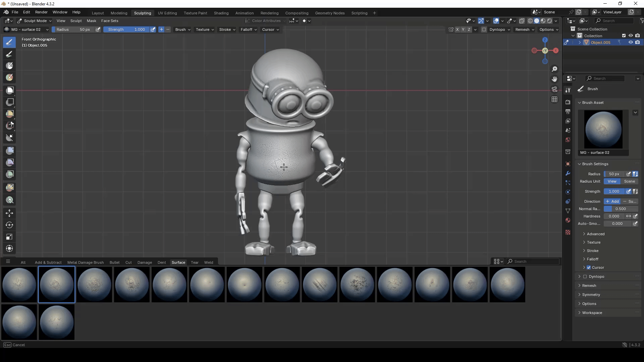Hide Object.005 in viewport with eye icon
Image resolution: width=644 pixels, height=362 pixels.
631,42
